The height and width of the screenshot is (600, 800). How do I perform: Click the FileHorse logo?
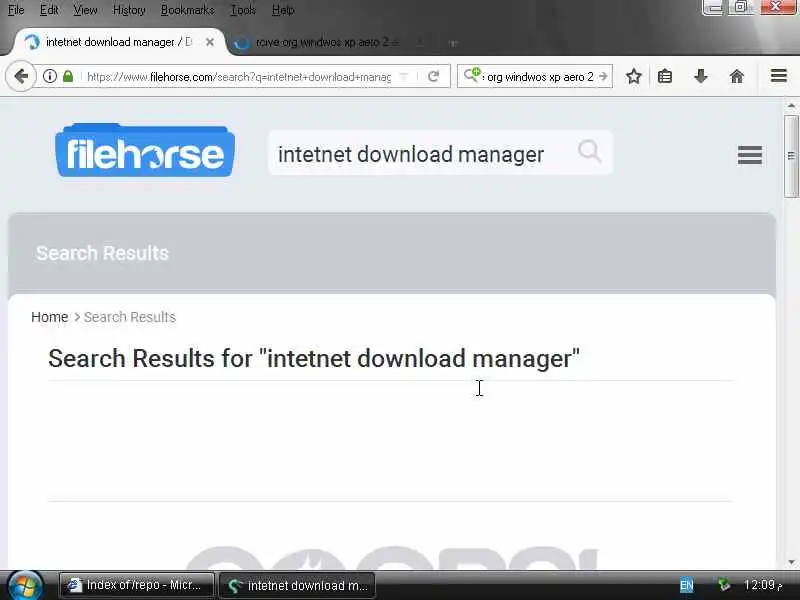(145, 150)
